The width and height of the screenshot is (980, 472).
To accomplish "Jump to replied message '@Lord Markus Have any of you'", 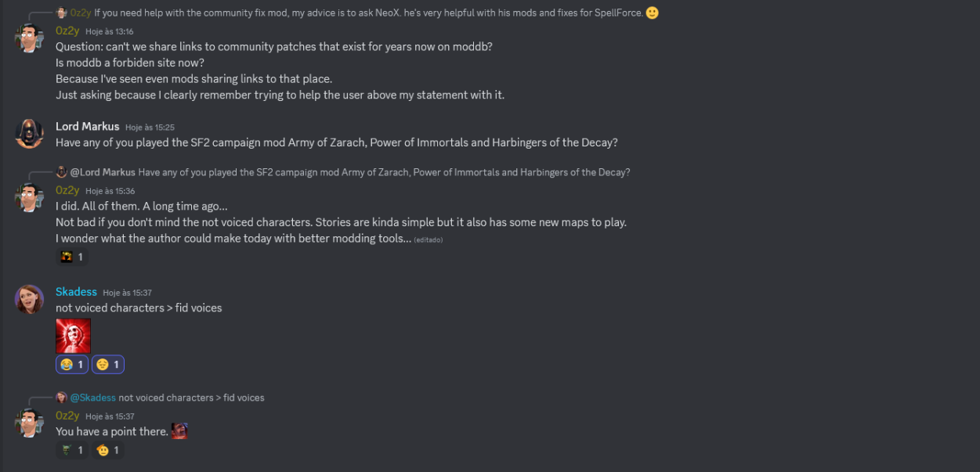I will coord(384,172).
